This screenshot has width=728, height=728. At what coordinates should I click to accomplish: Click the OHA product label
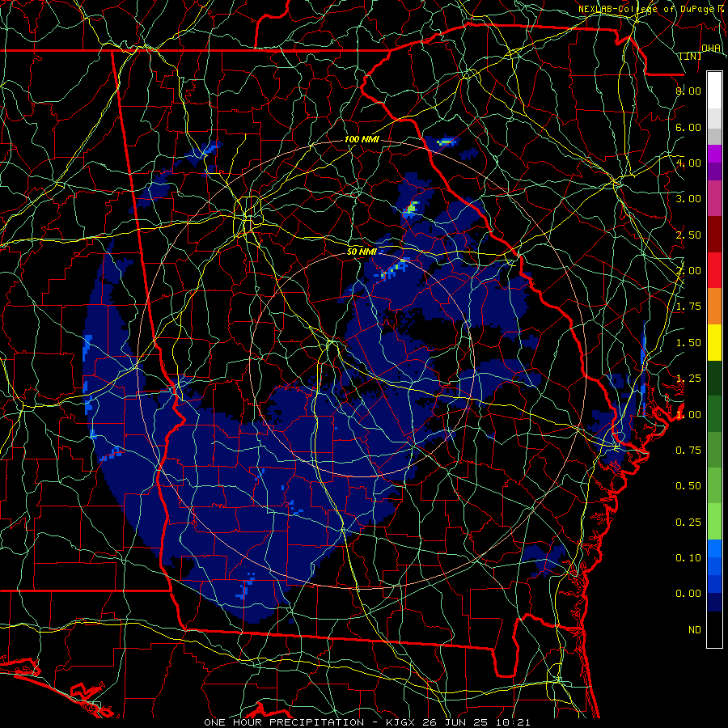point(711,49)
